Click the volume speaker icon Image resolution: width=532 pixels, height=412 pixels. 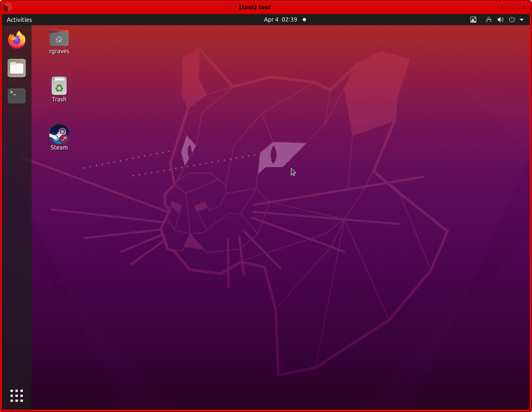pos(500,20)
